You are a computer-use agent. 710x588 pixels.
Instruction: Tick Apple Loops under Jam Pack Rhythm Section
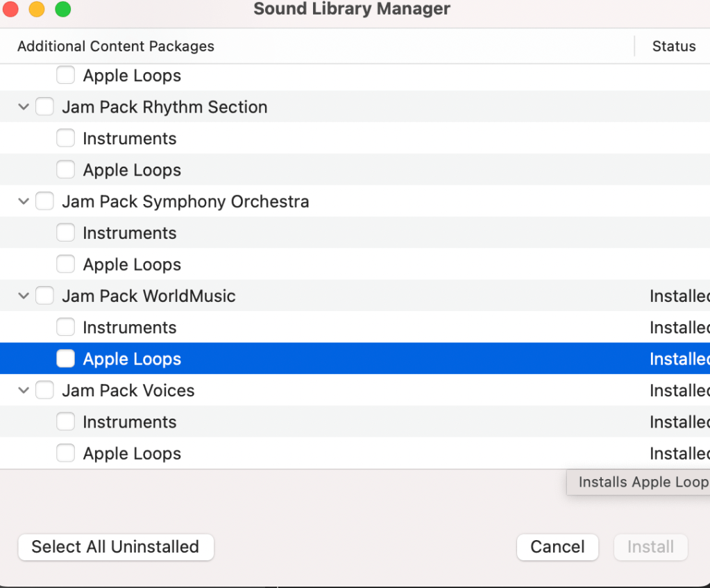pos(65,170)
